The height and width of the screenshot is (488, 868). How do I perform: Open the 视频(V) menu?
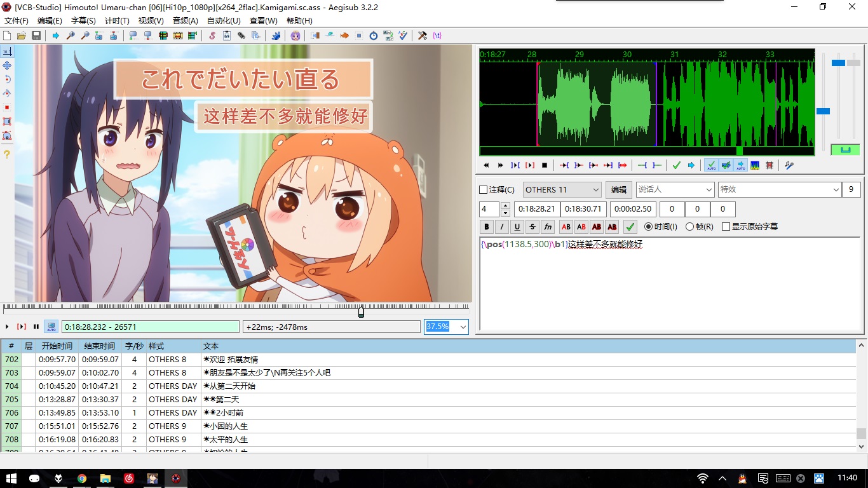coord(151,20)
